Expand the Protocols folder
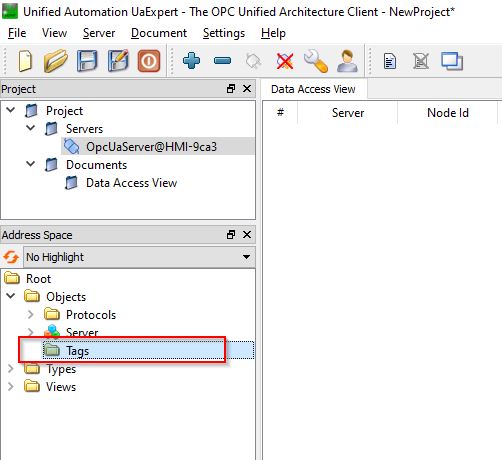Screen dimensions: 502x460 coord(31,314)
